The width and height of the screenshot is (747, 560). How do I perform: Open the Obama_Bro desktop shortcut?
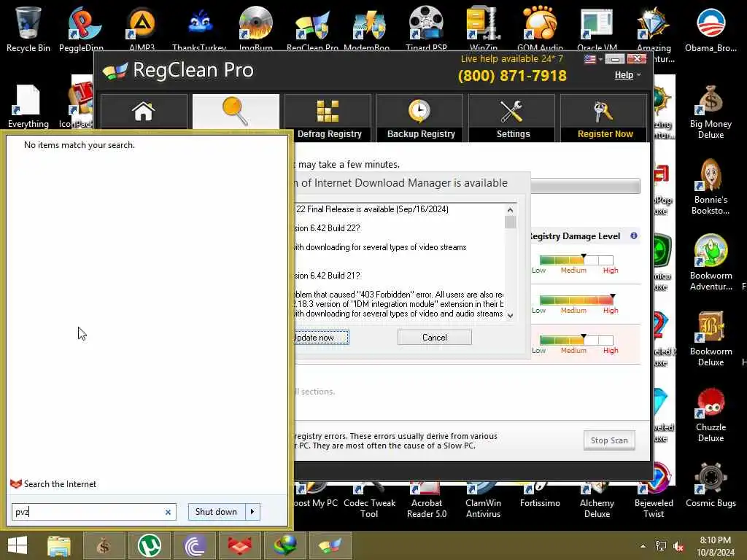(711, 29)
